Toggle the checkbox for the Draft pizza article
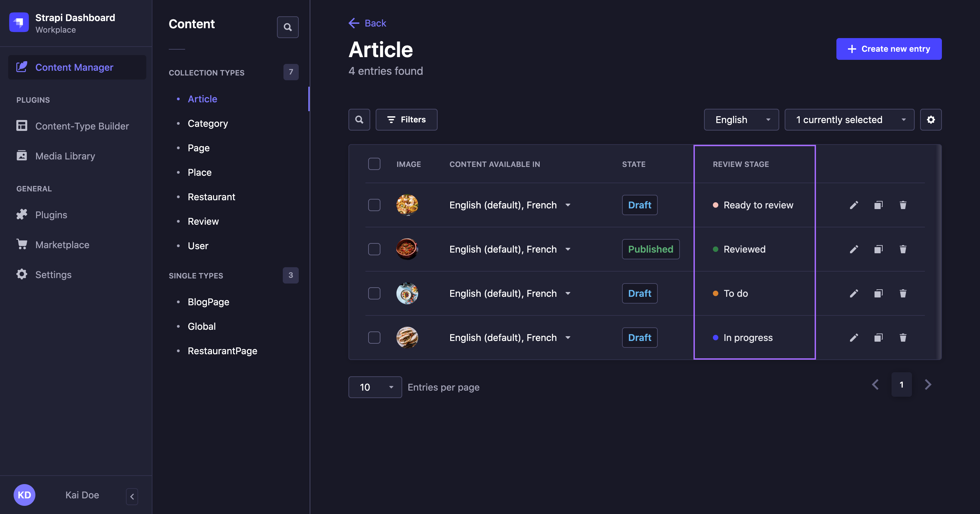The width and height of the screenshot is (980, 514). pyautogui.click(x=374, y=205)
